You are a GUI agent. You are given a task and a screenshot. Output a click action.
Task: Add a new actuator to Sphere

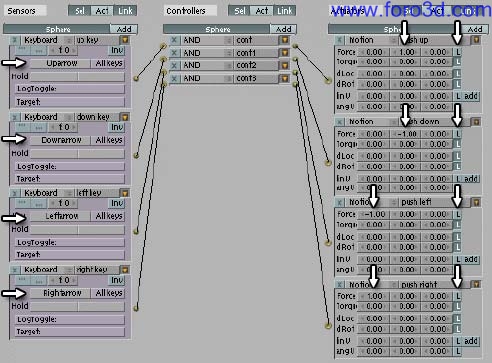[x=475, y=29]
